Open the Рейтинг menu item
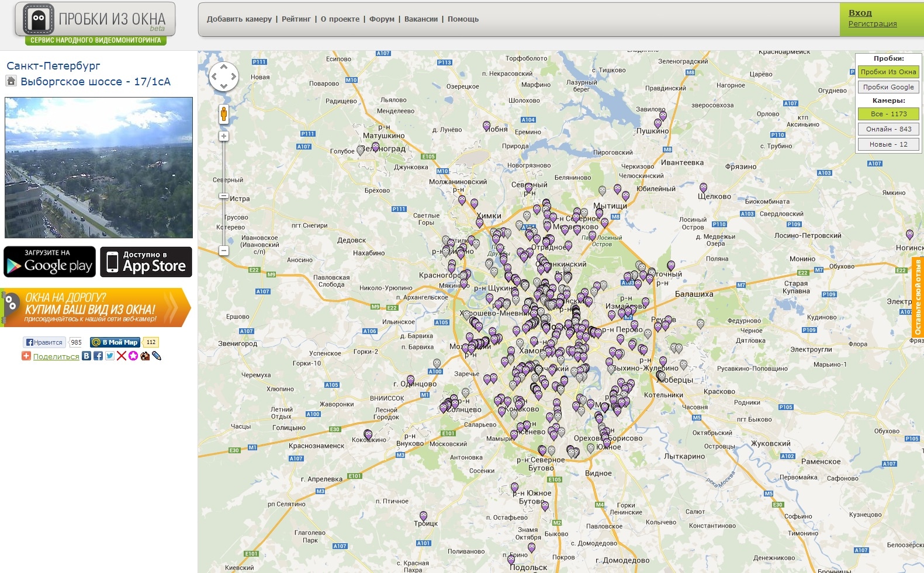The width and height of the screenshot is (924, 573). tap(296, 19)
